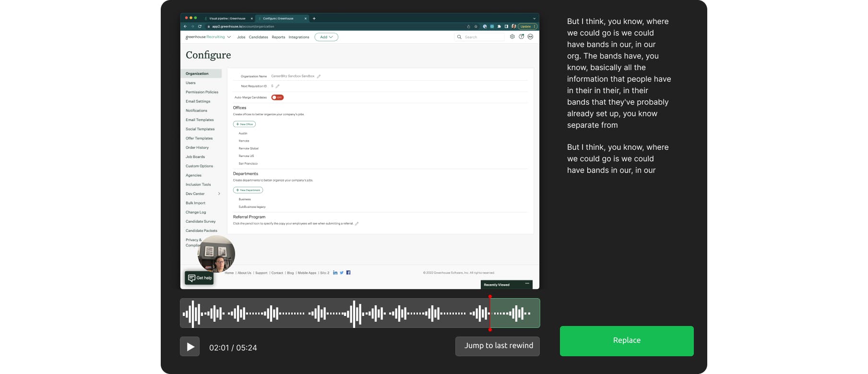This screenshot has width=868, height=374.
Task: Click the search magnifier icon
Action: [x=459, y=37]
